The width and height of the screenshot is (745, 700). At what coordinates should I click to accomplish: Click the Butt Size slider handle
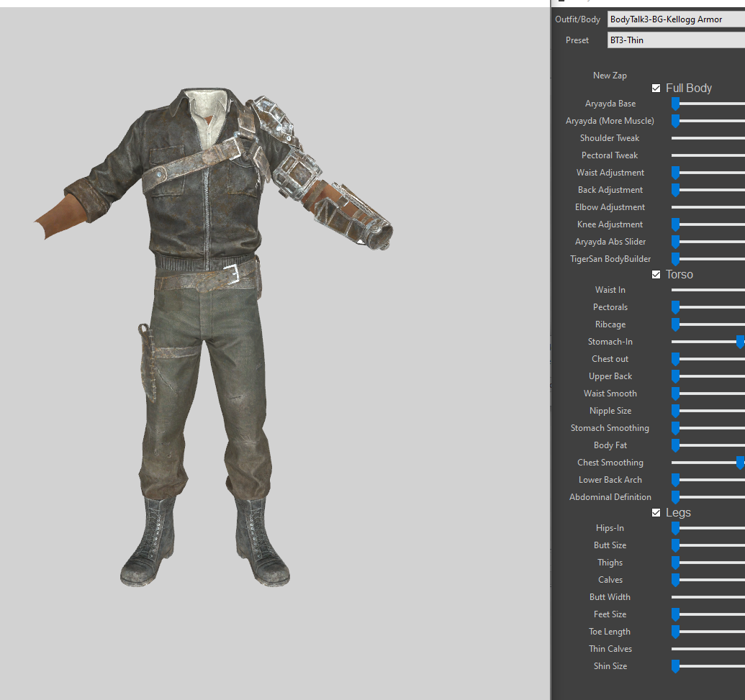[675, 546]
